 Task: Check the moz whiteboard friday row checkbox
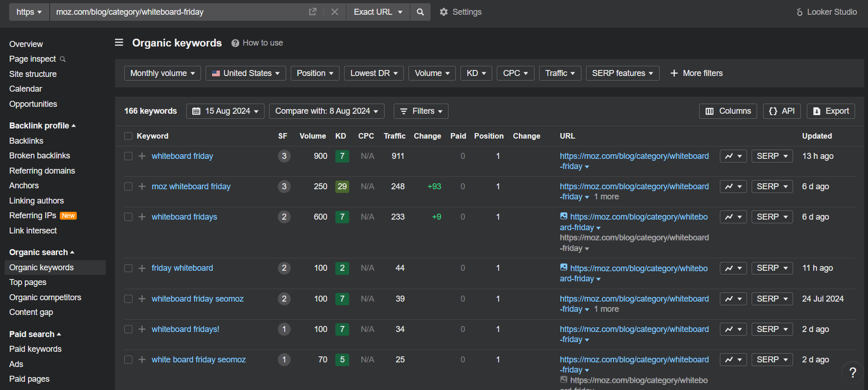[128, 186]
